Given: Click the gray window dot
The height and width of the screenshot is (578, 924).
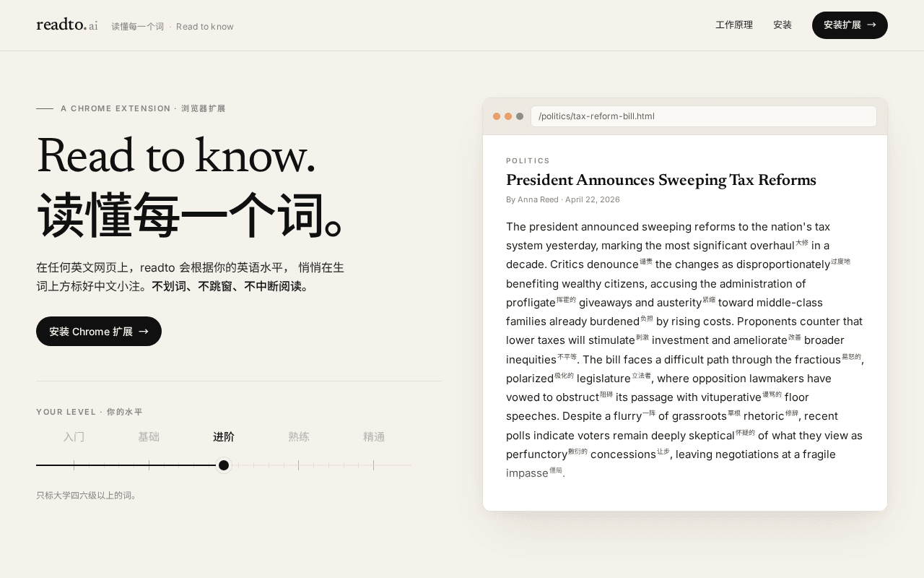Looking at the screenshot, I should point(520,116).
